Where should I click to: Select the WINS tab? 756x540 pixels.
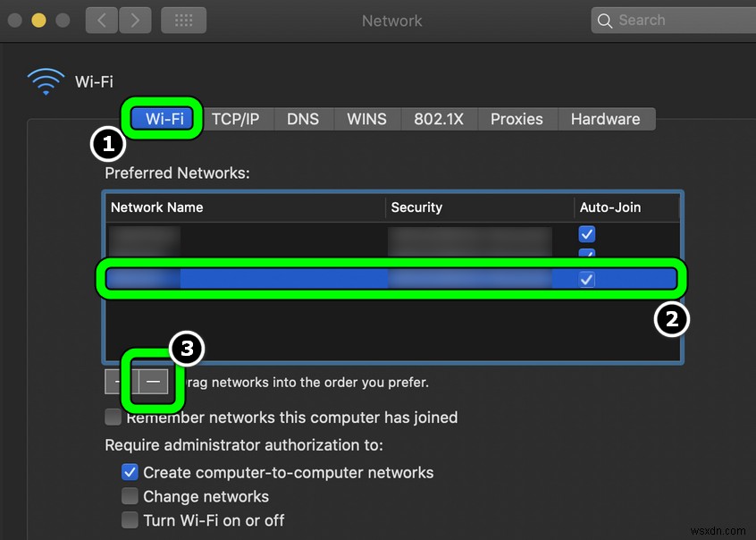point(366,118)
